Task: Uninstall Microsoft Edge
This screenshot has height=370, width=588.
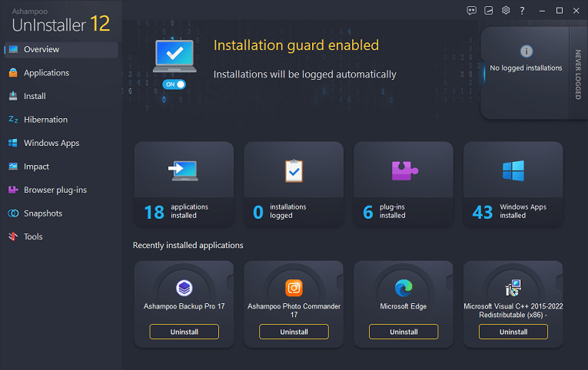Action: pyautogui.click(x=404, y=332)
